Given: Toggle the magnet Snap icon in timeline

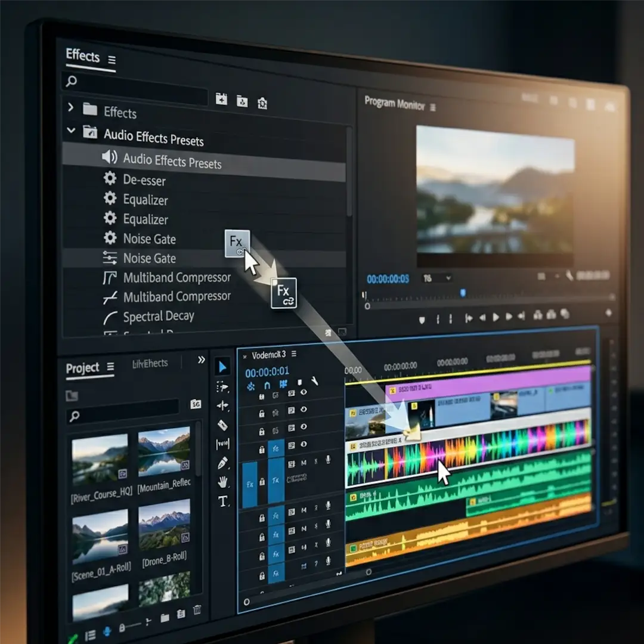Looking at the screenshot, I should 267,385.
